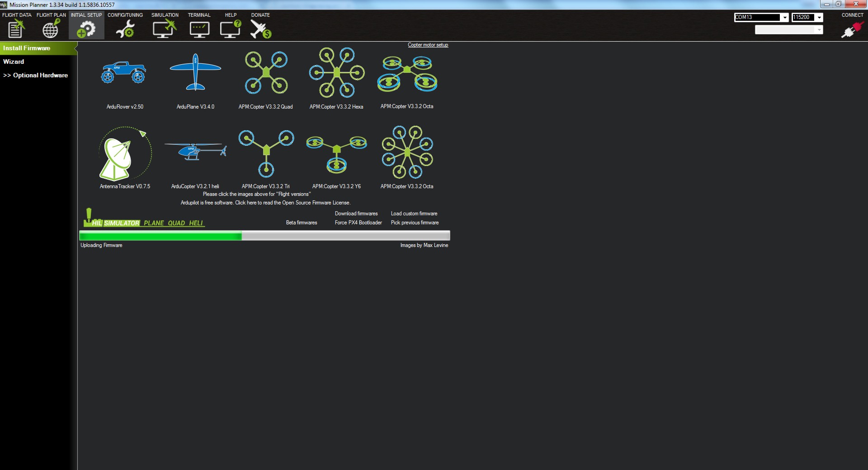Pick the APM:Copter V3.3.2 Hexa icon
Viewport: 868px width, 470px height.
pyautogui.click(x=336, y=72)
